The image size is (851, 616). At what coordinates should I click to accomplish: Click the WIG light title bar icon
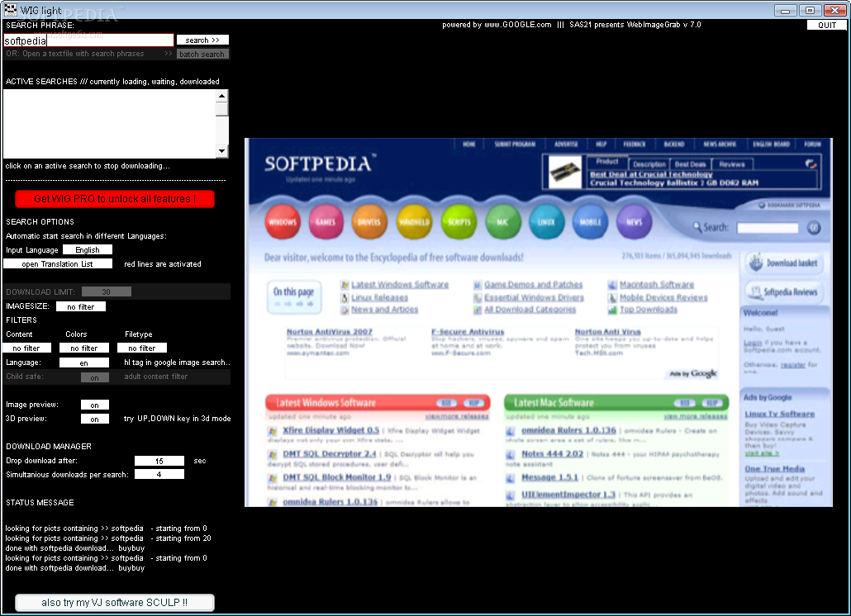pyautogui.click(x=10, y=9)
